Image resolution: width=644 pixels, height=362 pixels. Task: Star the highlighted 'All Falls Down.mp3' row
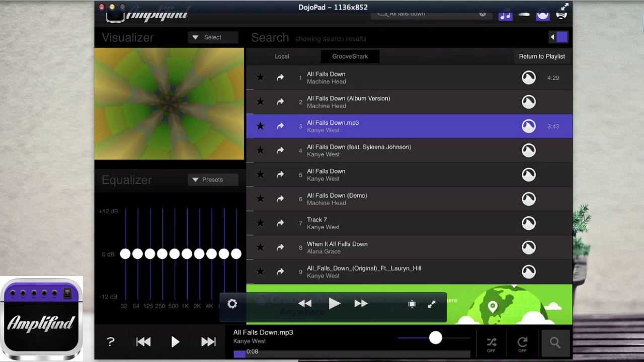pos(260,126)
